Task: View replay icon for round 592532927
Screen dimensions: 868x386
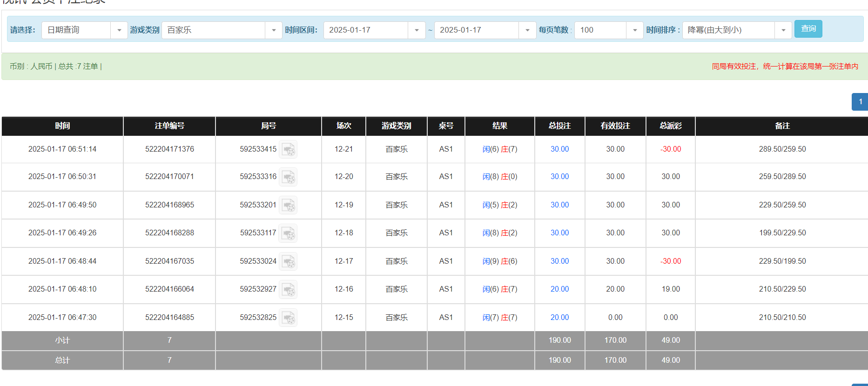Action: tap(288, 289)
